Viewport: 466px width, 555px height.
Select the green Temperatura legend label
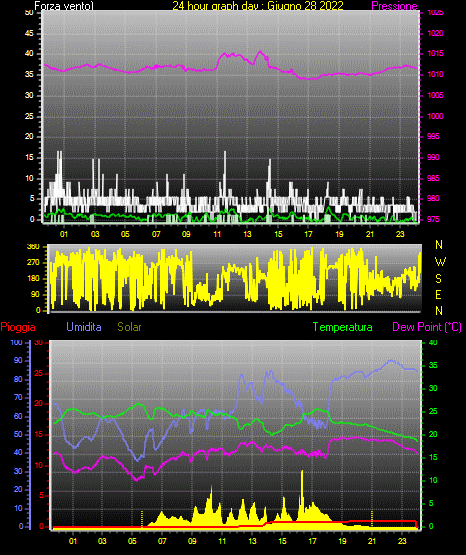pos(343,327)
